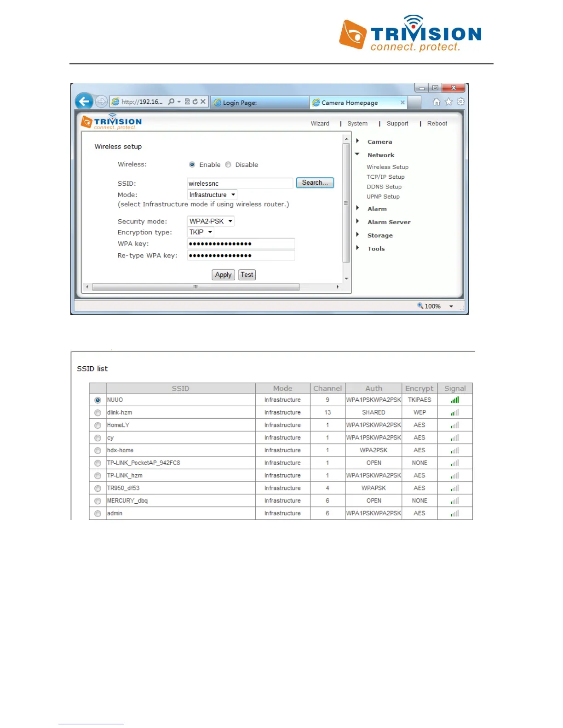Open the browser tools gear icon

coord(460,102)
